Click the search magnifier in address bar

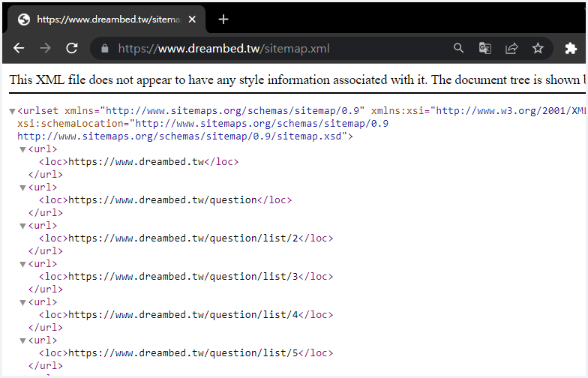coord(458,49)
